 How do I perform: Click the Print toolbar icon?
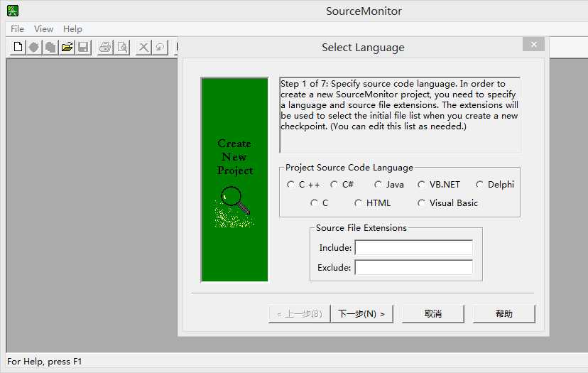(x=105, y=48)
